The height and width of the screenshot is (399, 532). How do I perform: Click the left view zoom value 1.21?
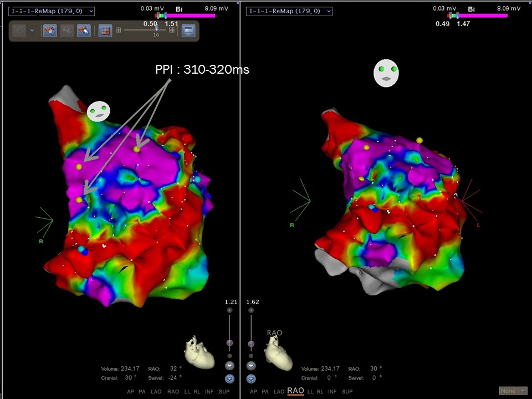click(231, 301)
